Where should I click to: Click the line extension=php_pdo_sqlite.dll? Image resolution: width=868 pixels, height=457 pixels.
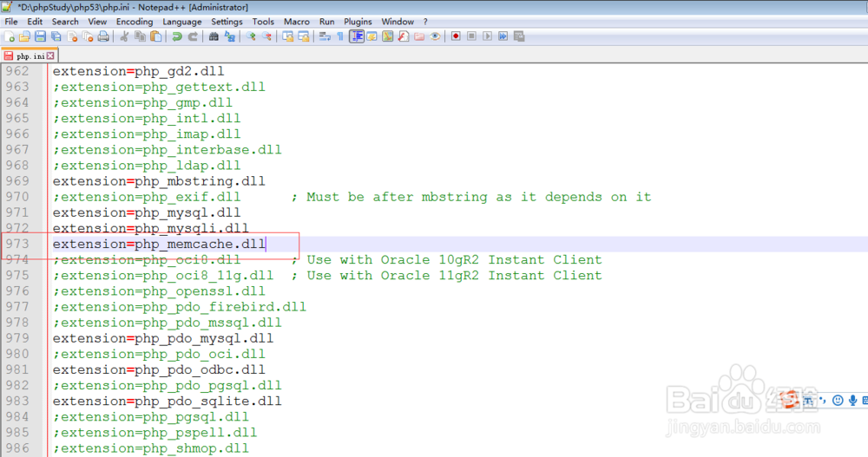168,402
